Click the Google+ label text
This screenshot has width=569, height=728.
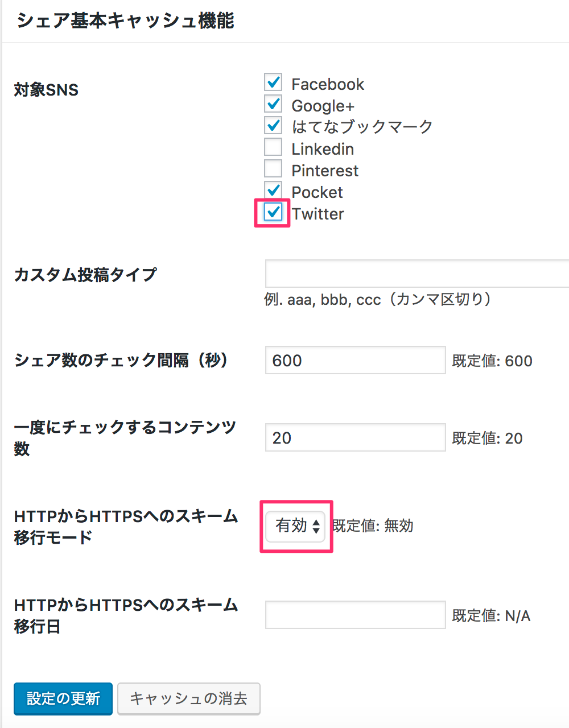[x=323, y=106]
